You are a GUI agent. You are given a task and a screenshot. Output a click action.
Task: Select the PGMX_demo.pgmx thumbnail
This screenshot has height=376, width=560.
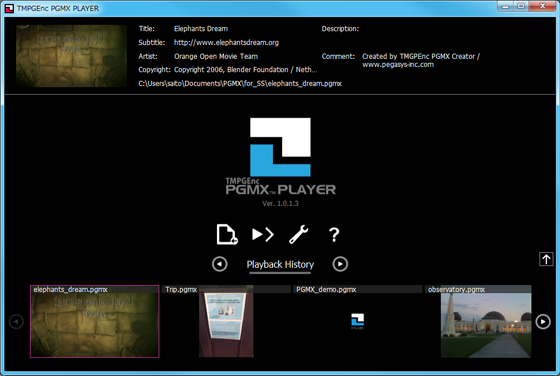tap(357, 321)
